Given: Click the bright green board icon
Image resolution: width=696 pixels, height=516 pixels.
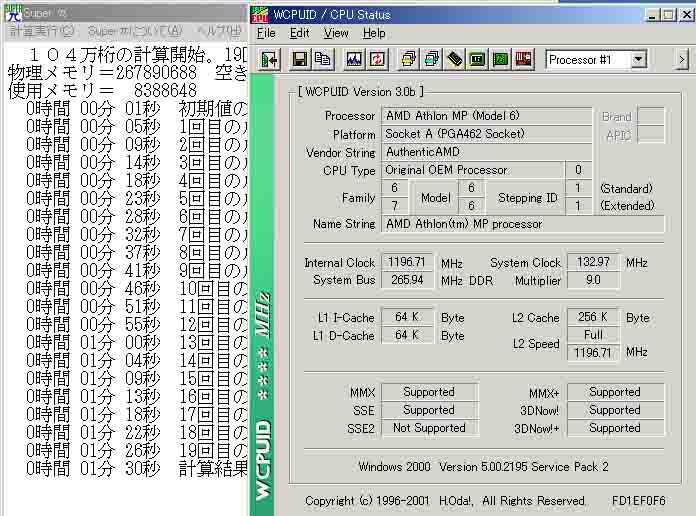Looking at the screenshot, I should tap(501, 60).
